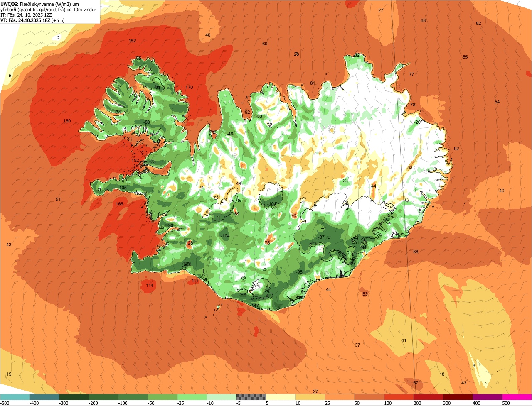Click the legend swatch between 50 and 100

369,397
